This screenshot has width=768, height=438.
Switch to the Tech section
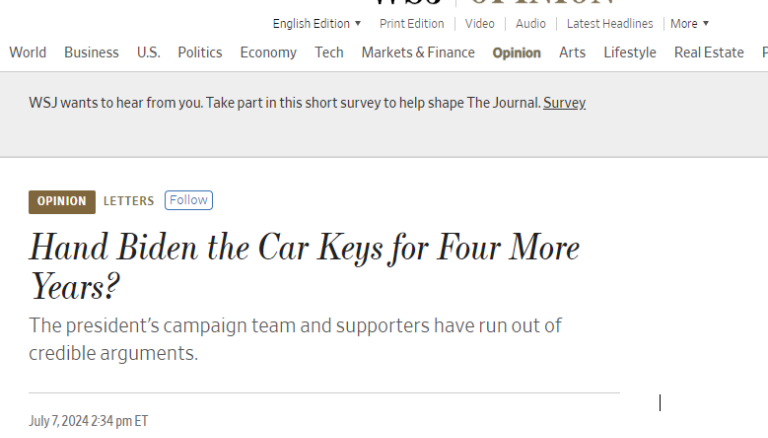pos(329,53)
